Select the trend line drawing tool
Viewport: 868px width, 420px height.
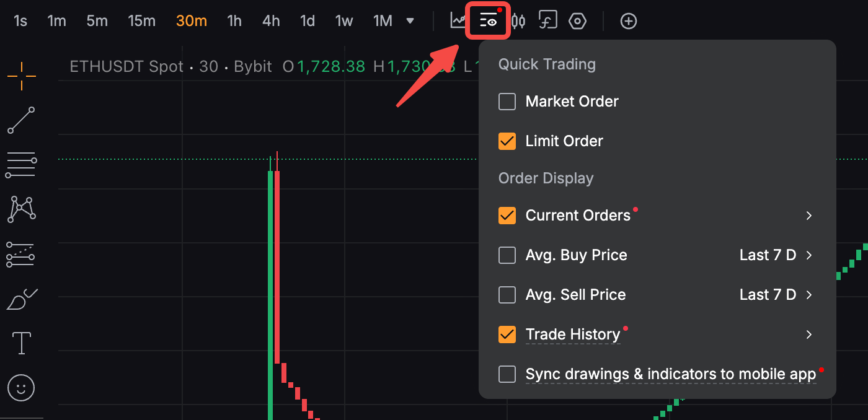(22, 121)
